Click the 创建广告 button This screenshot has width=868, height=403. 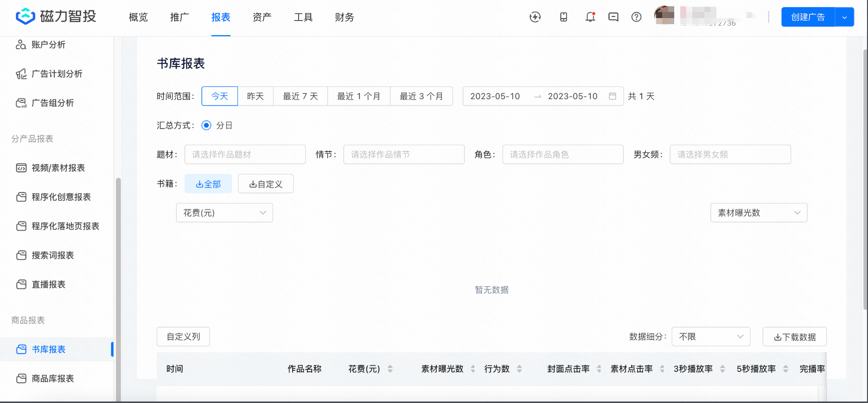click(x=808, y=17)
